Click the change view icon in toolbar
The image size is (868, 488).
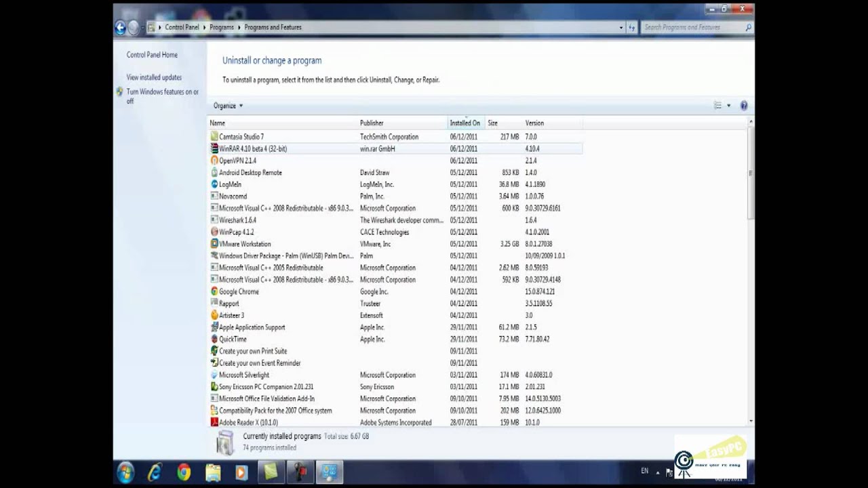(x=717, y=106)
